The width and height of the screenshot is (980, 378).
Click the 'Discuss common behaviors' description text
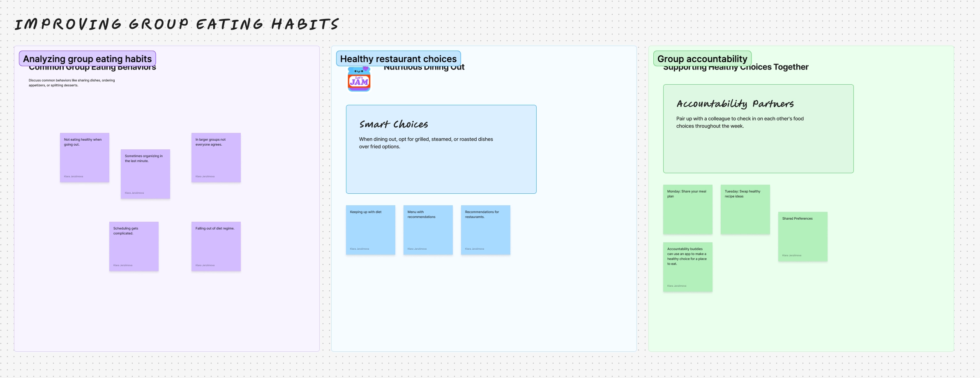(x=72, y=83)
